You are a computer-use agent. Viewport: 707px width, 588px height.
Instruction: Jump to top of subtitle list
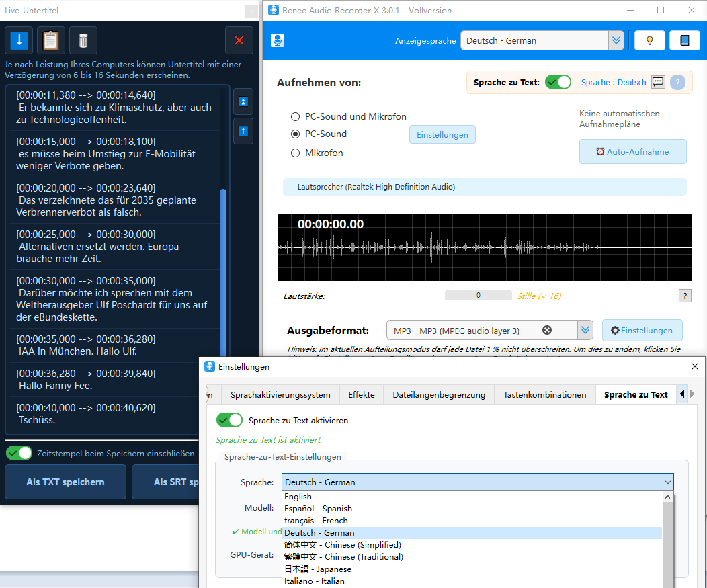point(243,101)
